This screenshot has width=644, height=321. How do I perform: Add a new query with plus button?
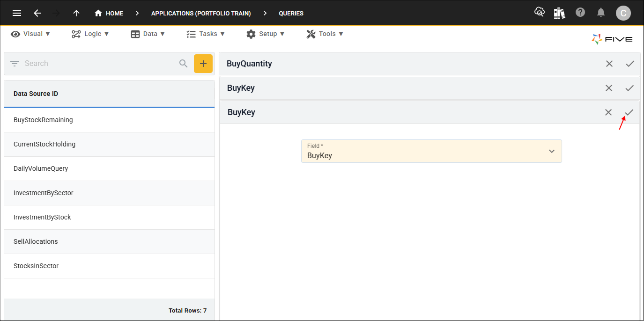(x=203, y=64)
